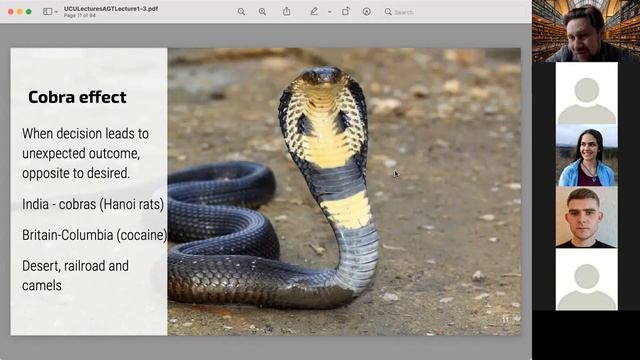Open the Share menu icon
The image size is (640, 360).
[287, 11]
